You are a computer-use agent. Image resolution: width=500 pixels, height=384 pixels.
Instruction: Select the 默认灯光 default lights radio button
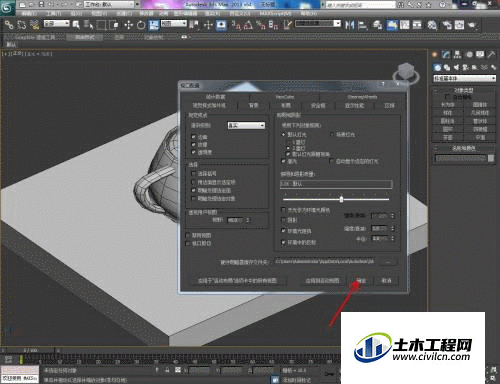click(284, 134)
